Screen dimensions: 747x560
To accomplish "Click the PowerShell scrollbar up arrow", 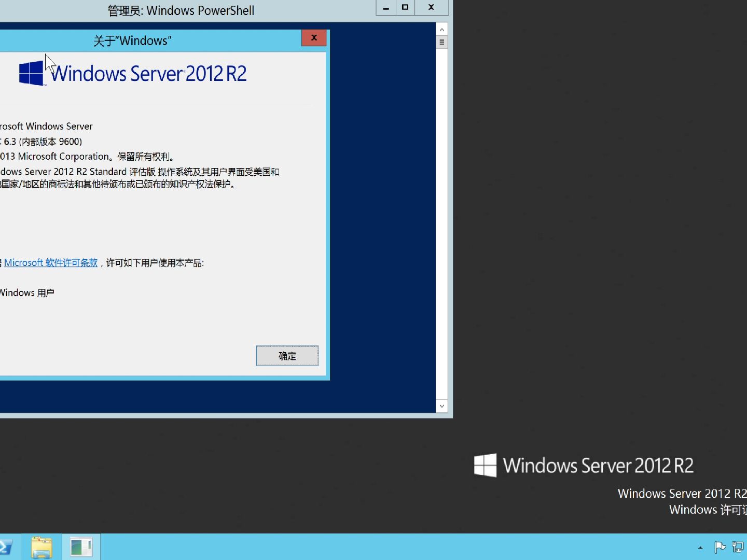I will 442,29.
